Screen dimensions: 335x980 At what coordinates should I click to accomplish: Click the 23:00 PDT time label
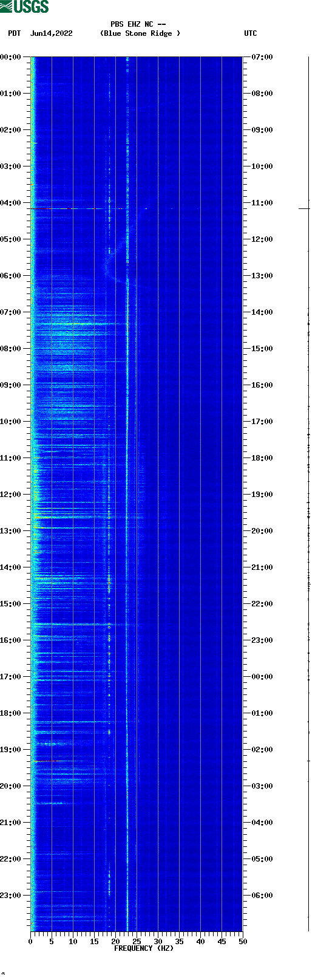pyautogui.click(x=11, y=896)
